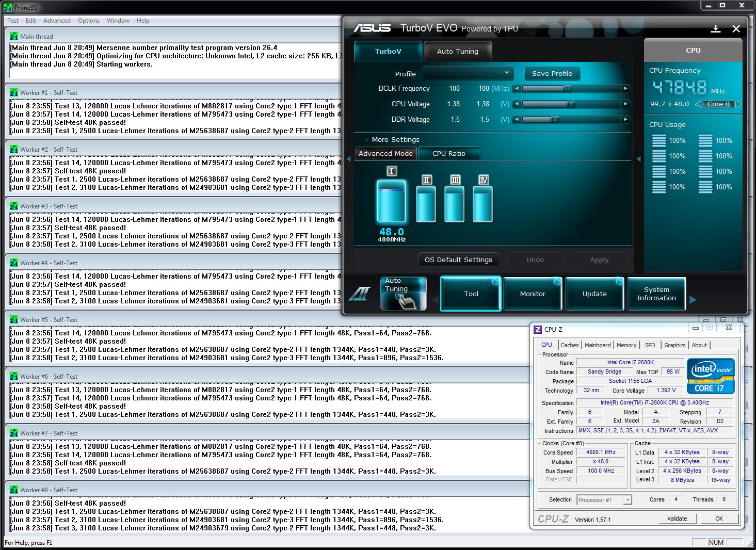Viewport: 756px width, 550px height.
Task: Click the Validate button in CPU-Z
Action: pos(677,519)
